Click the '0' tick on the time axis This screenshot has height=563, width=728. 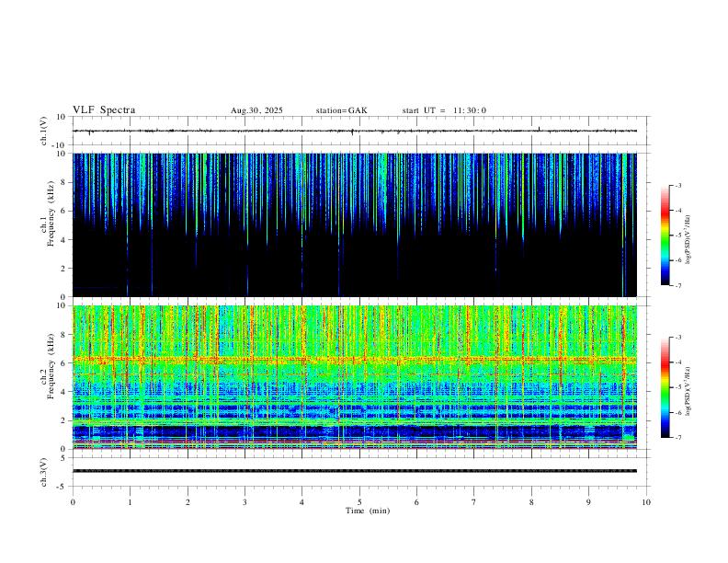point(73,502)
